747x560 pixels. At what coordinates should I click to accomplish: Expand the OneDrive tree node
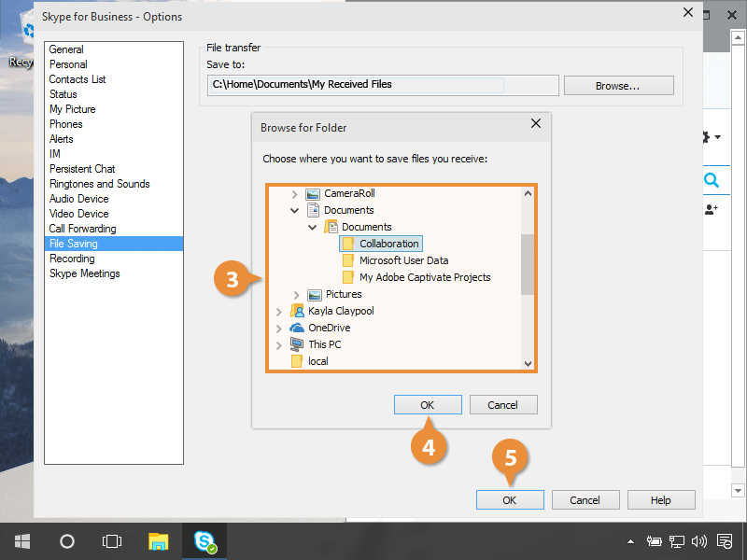coord(279,329)
